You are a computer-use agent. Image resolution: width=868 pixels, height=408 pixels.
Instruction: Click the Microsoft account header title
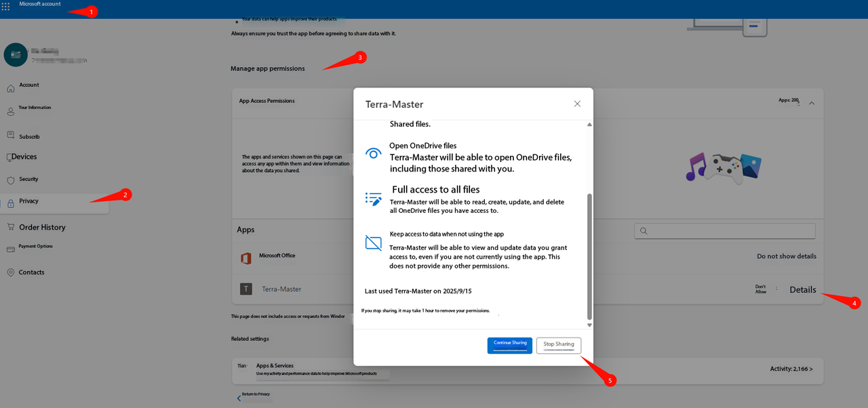tap(40, 4)
